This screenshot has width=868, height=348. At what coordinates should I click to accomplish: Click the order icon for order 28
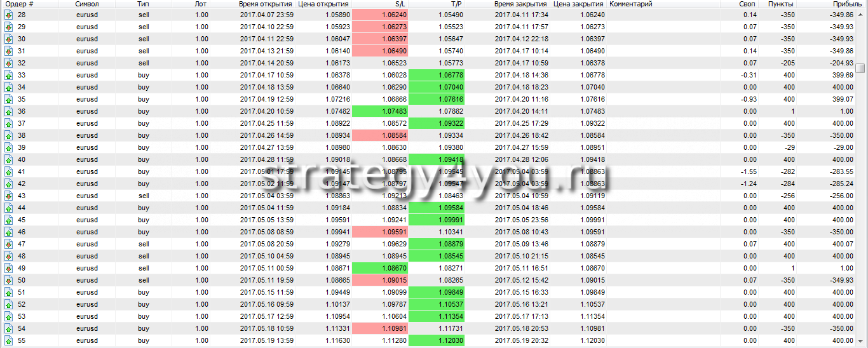pyautogui.click(x=8, y=15)
